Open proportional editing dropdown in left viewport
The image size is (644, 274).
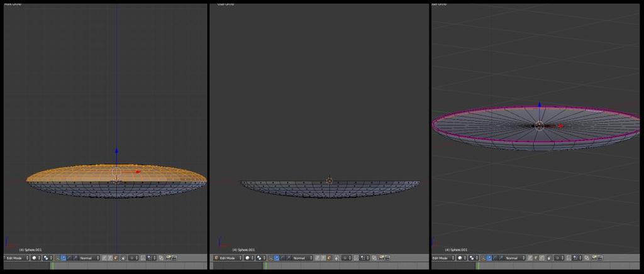coord(133,258)
